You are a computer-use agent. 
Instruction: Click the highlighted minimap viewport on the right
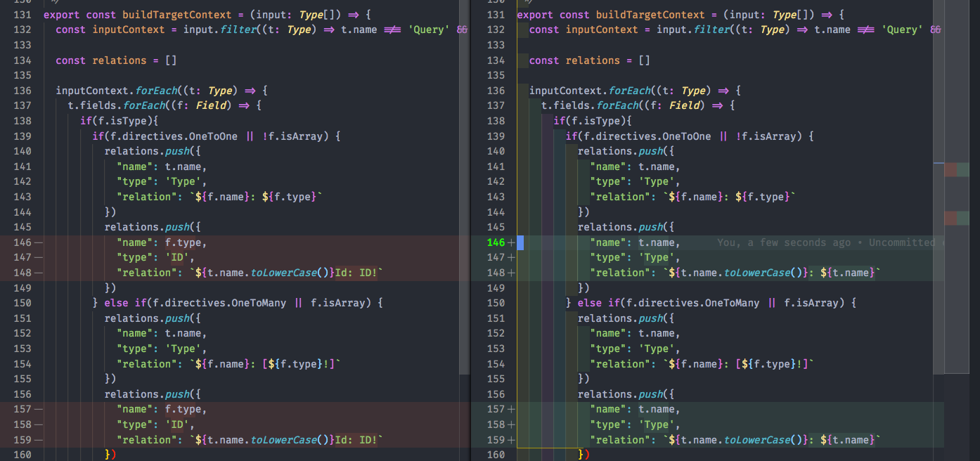click(x=957, y=186)
